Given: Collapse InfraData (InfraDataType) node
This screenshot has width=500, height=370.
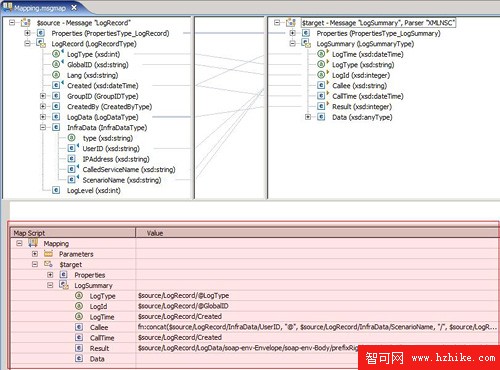Looking at the screenshot, I should click(43, 127).
